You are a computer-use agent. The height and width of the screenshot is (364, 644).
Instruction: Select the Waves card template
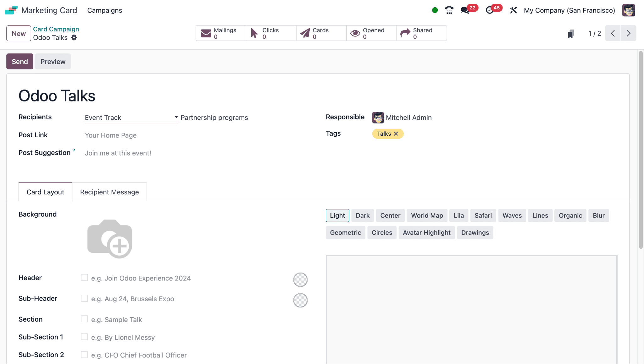512,215
